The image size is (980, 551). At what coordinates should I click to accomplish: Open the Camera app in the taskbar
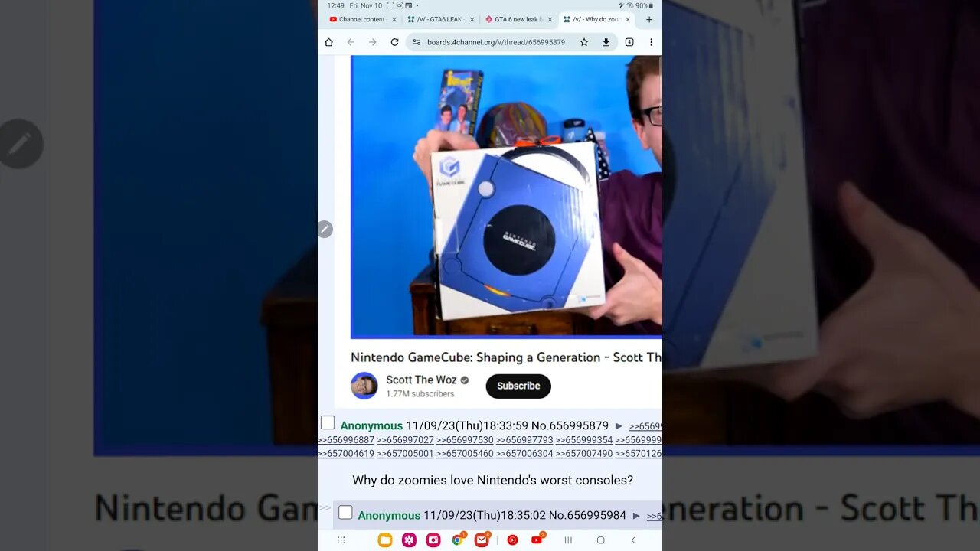(x=434, y=540)
